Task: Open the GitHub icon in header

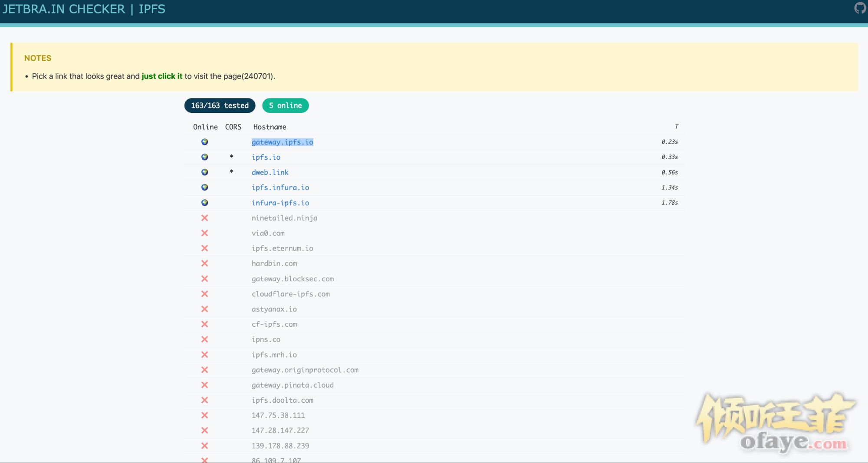Action: pyautogui.click(x=860, y=8)
